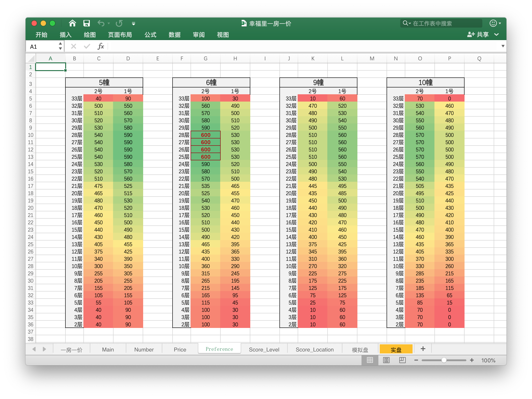Click the zoom slider handle
Image resolution: width=532 pixels, height=399 pixels.
pyautogui.click(x=444, y=360)
